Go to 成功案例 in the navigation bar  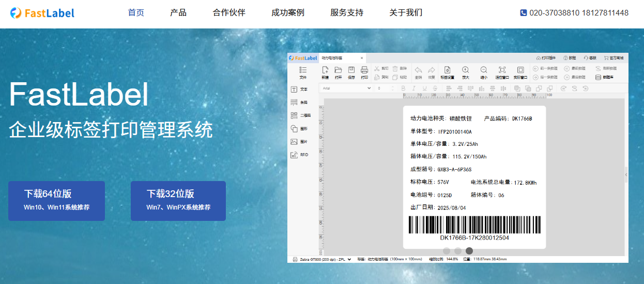[x=288, y=13]
